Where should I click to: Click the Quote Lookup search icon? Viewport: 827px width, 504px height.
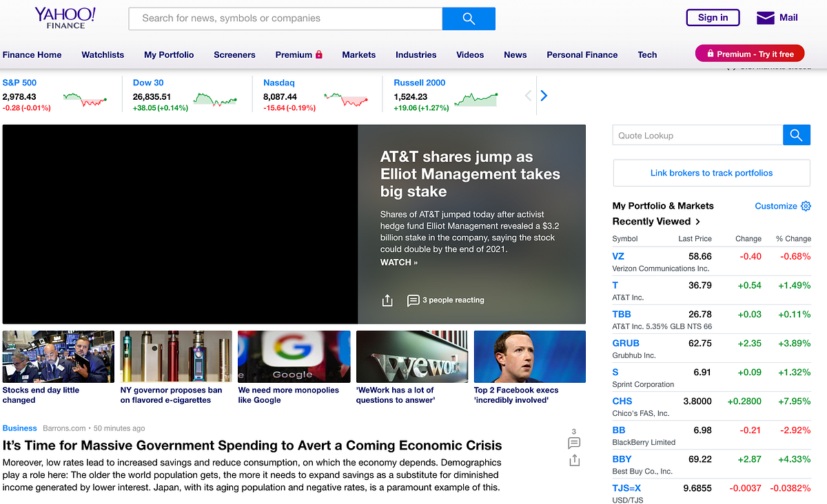797,135
